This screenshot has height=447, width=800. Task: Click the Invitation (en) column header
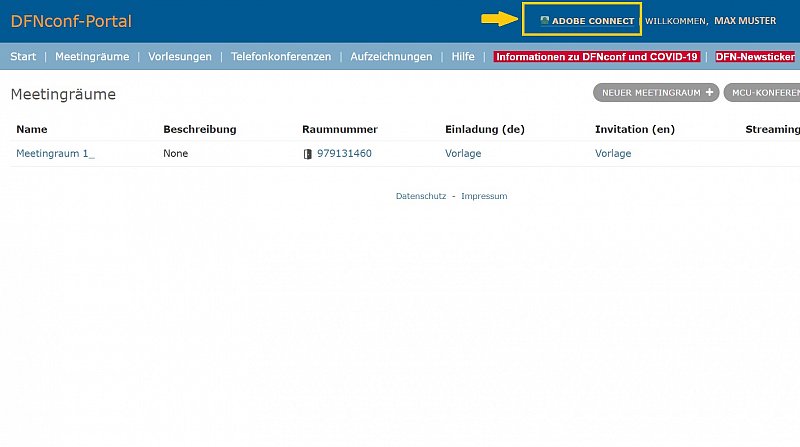point(635,129)
